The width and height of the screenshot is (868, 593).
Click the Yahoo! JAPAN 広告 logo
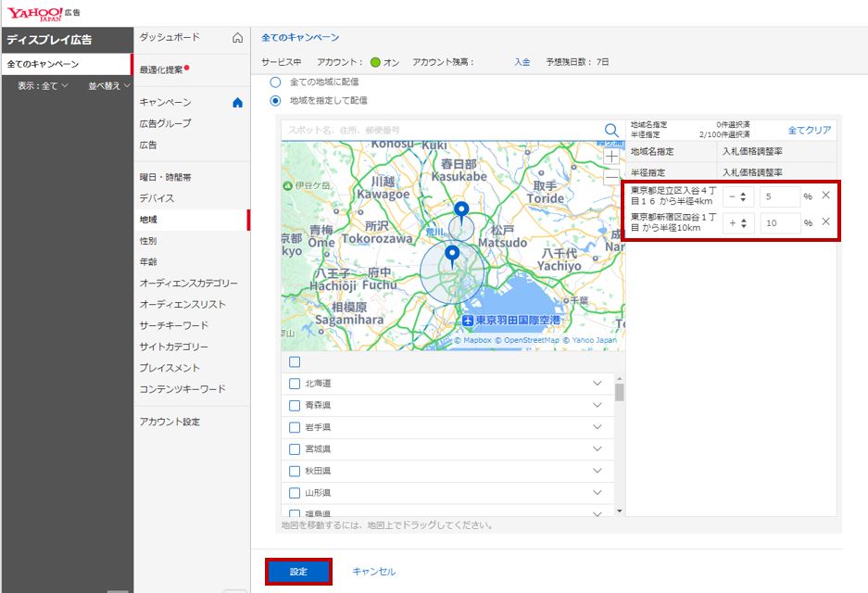point(44,13)
